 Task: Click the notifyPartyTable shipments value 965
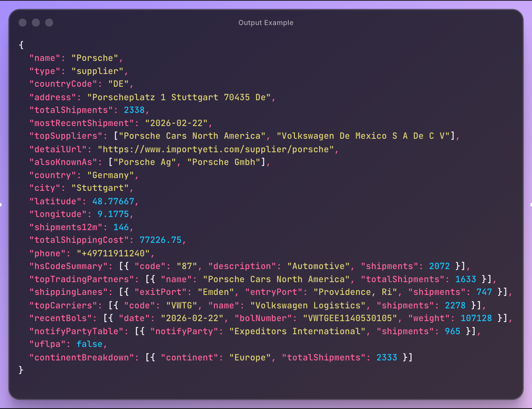click(453, 331)
